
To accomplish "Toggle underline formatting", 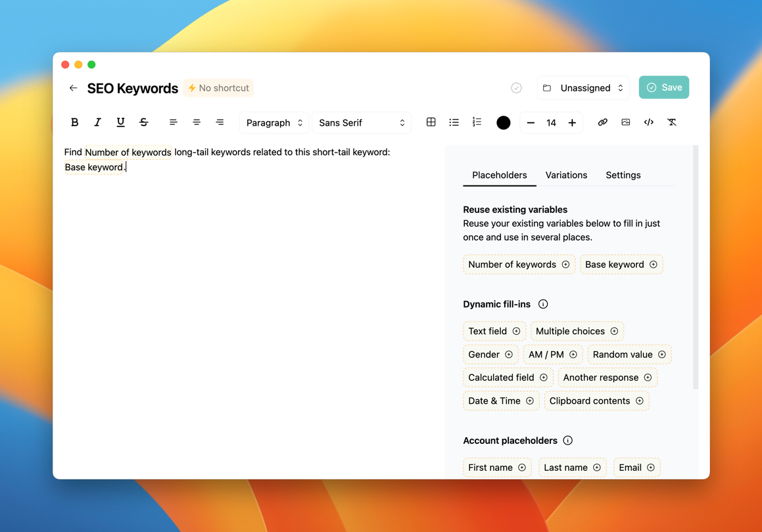I will (x=120, y=122).
